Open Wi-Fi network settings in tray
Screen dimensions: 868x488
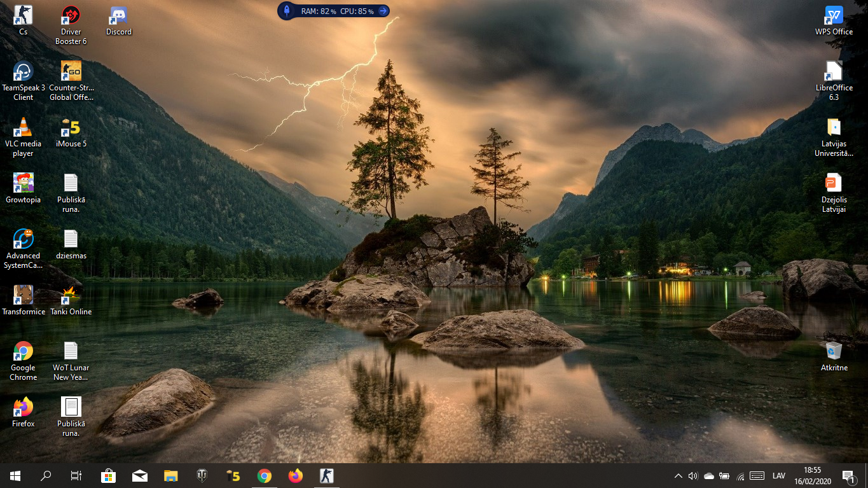coord(740,476)
